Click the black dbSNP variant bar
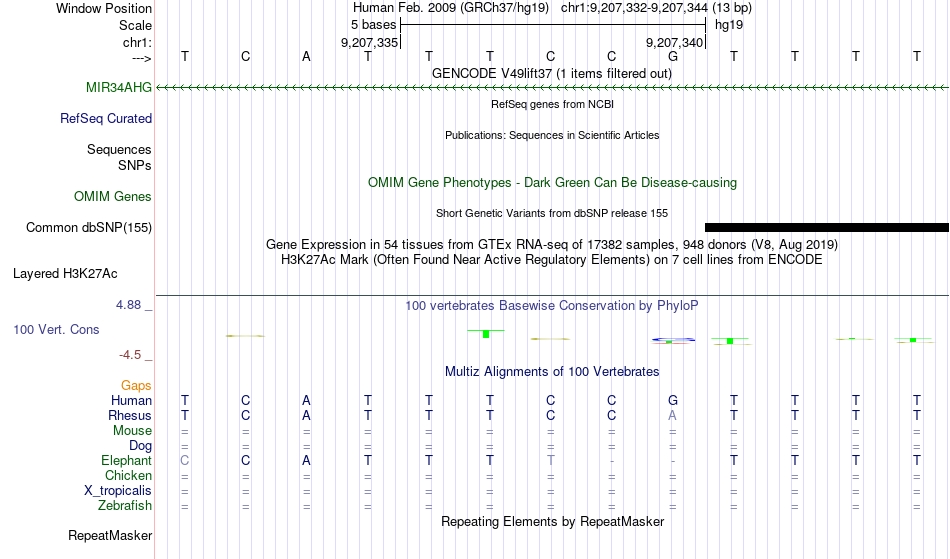Image resolution: width=950 pixels, height=559 pixels. click(x=826, y=228)
